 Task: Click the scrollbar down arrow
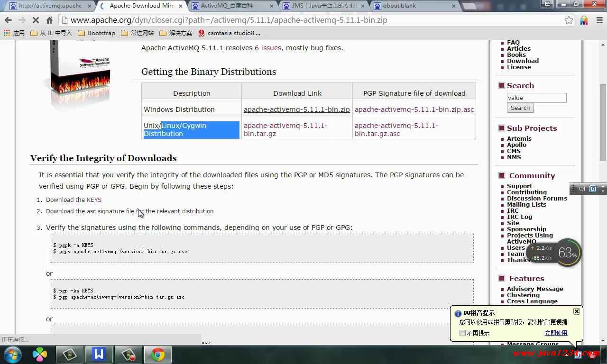pos(603,340)
